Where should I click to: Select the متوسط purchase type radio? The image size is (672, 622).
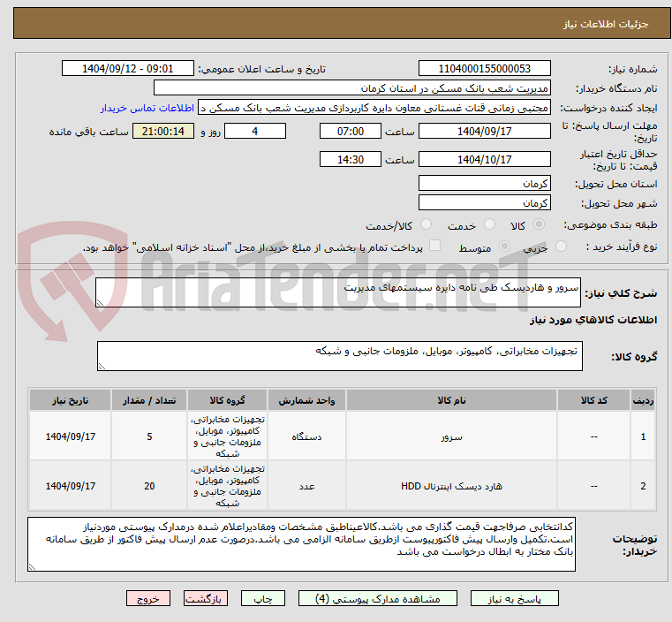point(505,247)
